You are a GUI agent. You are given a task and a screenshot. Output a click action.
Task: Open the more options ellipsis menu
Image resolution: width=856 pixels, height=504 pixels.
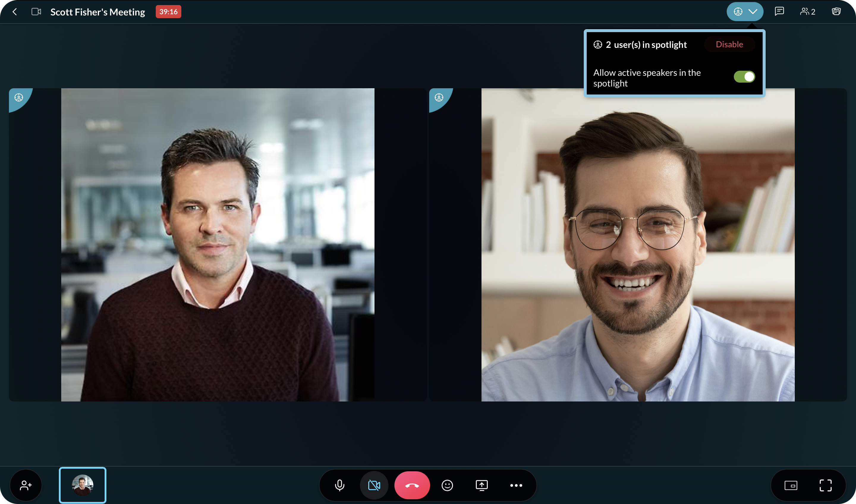pos(516,485)
